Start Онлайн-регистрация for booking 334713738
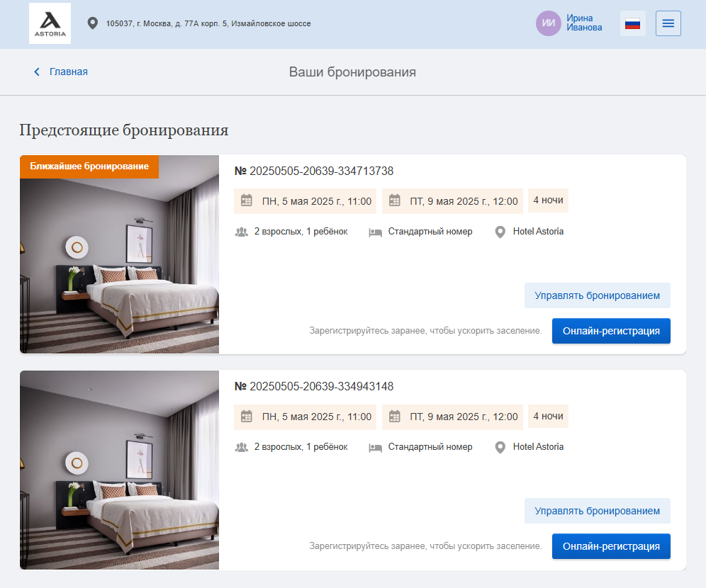This screenshot has width=706, height=588. [611, 331]
